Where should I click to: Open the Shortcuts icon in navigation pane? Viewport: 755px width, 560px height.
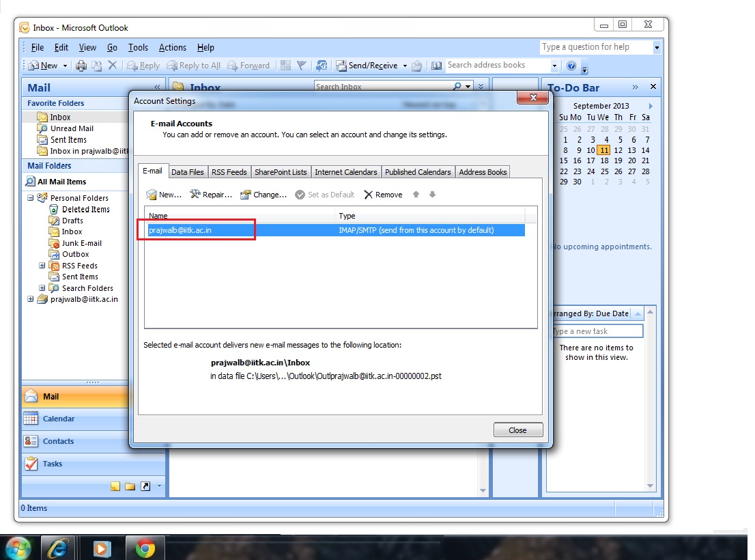coord(145,486)
